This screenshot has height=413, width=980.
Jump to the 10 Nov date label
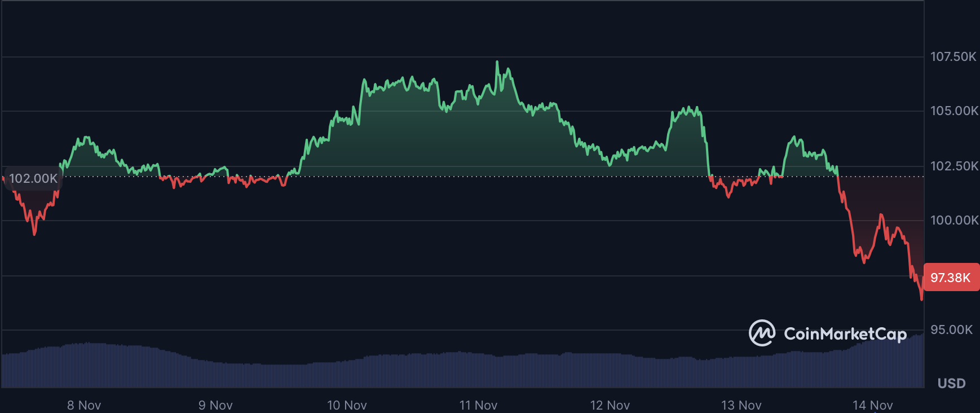pos(347,405)
